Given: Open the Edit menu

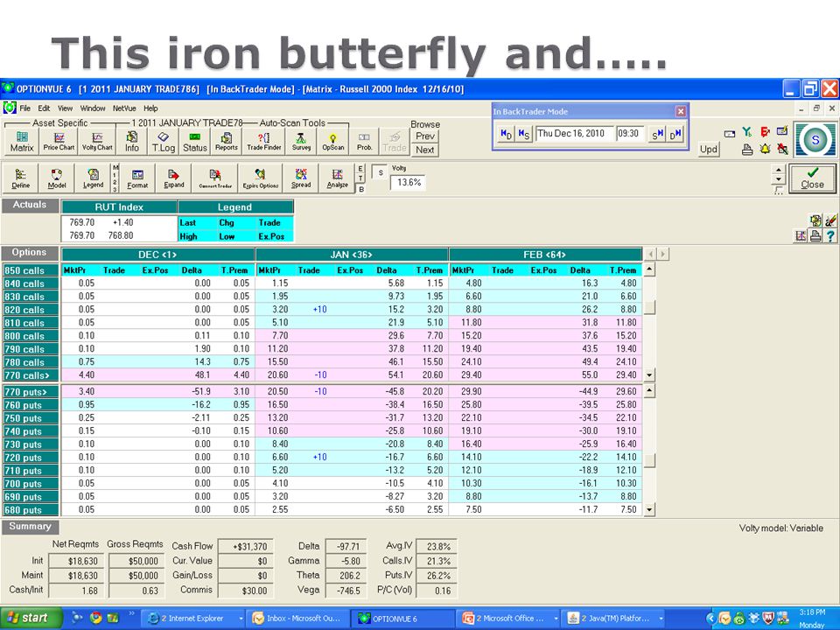Looking at the screenshot, I should 44,108.
